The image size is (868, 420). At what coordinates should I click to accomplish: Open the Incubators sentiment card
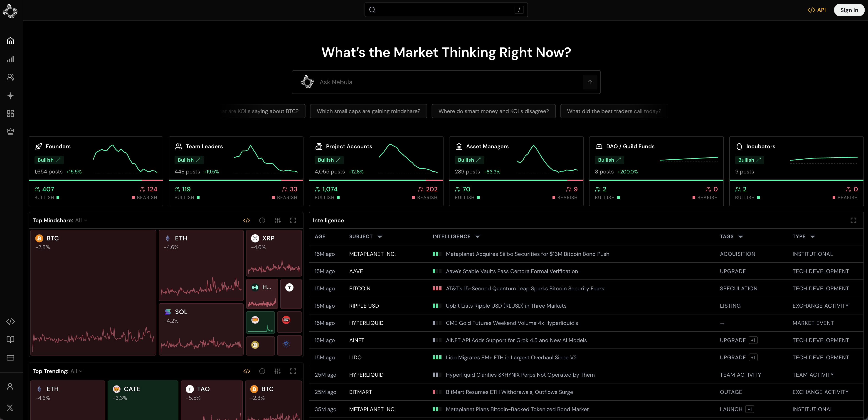click(796, 171)
